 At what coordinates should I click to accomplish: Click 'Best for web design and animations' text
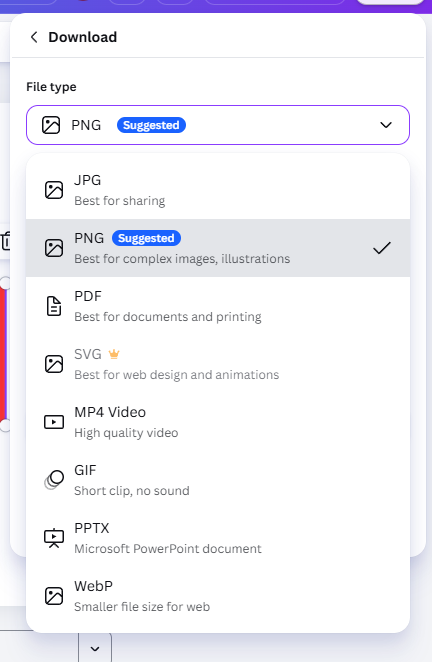177,375
